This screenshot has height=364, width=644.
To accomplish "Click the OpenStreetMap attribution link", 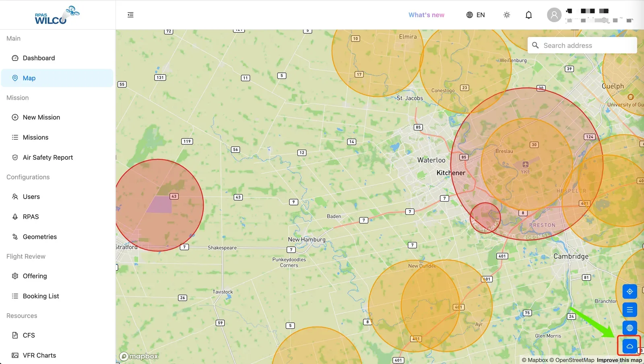I will coord(572,360).
